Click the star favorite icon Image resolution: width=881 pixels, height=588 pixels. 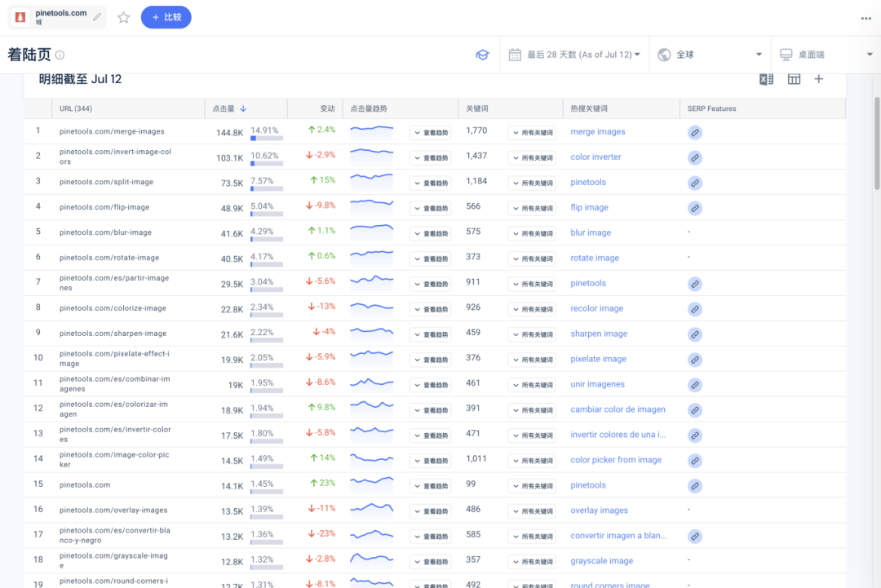click(x=124, y=17)
